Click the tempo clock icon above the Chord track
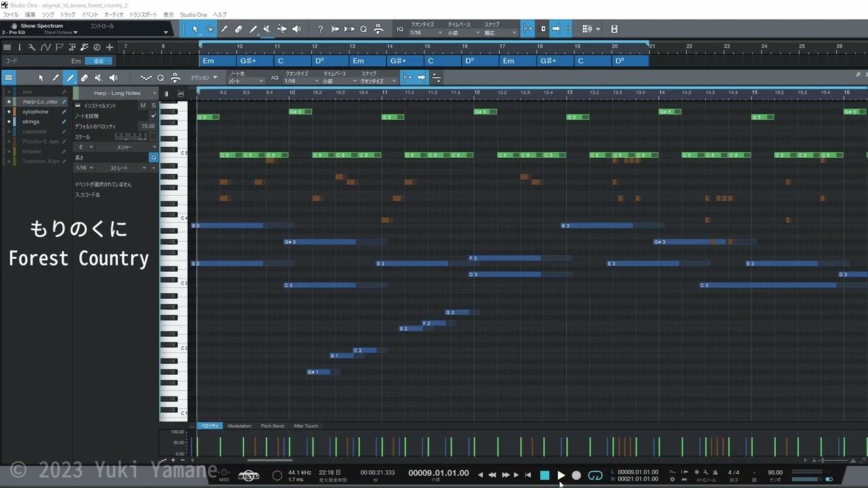 point(96,47)
